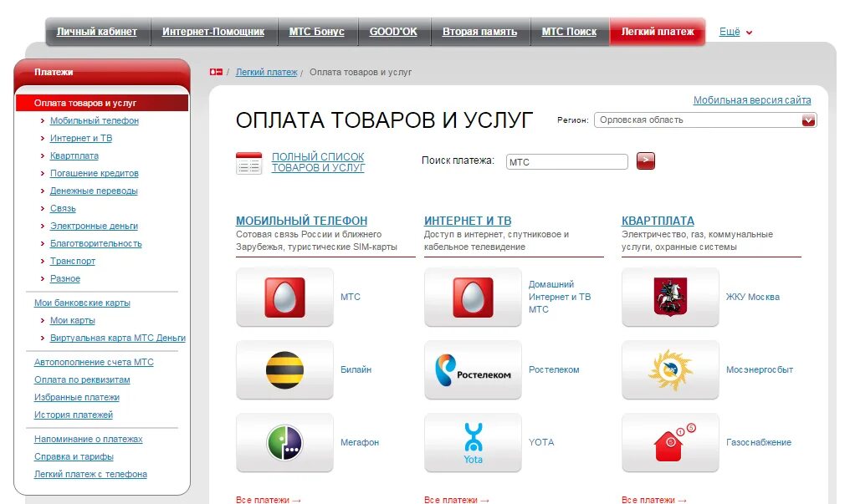The width and height of the screenshot is (850, 504).
Task: Click the Поиск платежа input field
Action: (x=567, y=162)
